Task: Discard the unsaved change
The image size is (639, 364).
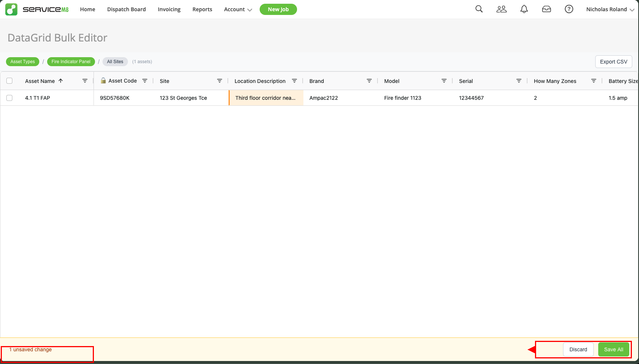Action: click(578, 349)
